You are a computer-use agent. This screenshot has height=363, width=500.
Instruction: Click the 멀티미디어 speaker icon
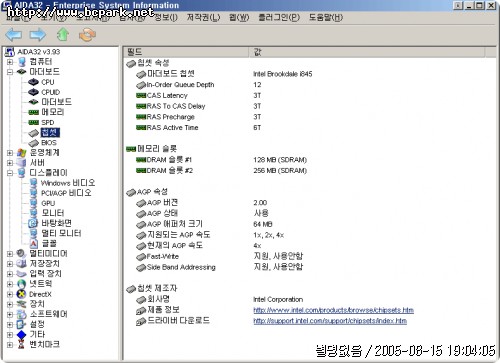[x=22, y=254]
